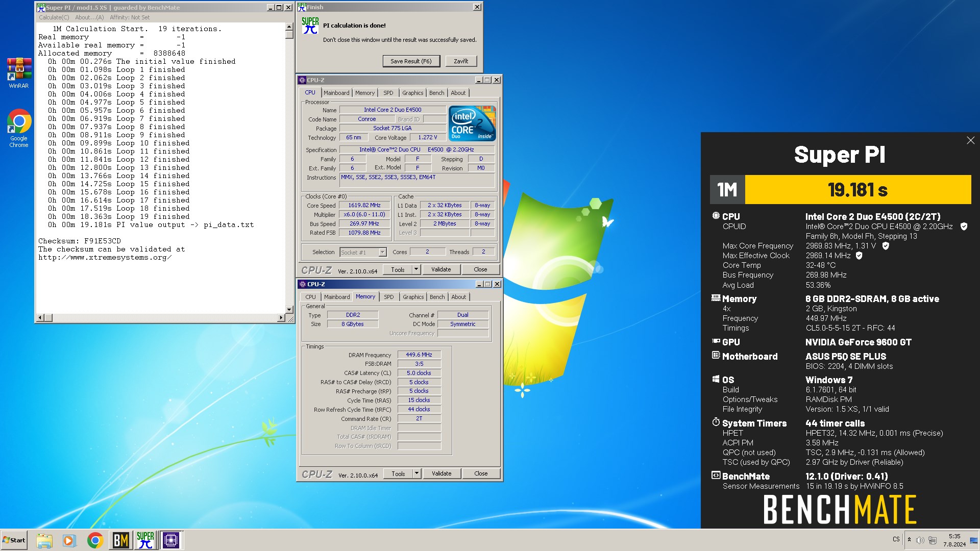Select SPD tab in upper CPU-Z
Viewport: 980px width, 551px height.
click(388, 93)
